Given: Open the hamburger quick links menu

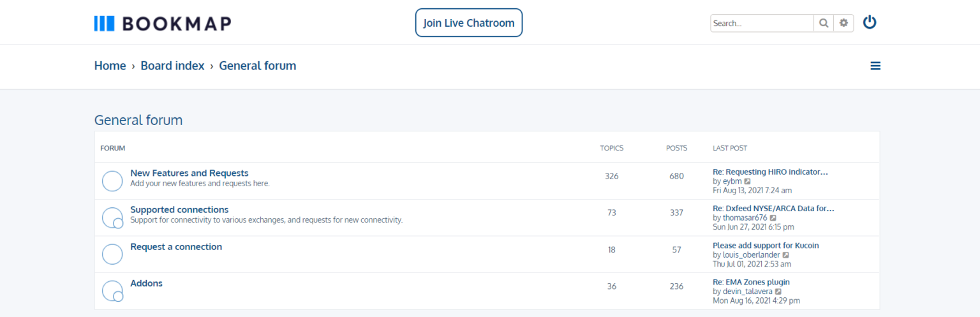Looking at the screenshot, I should pos(875,66).
